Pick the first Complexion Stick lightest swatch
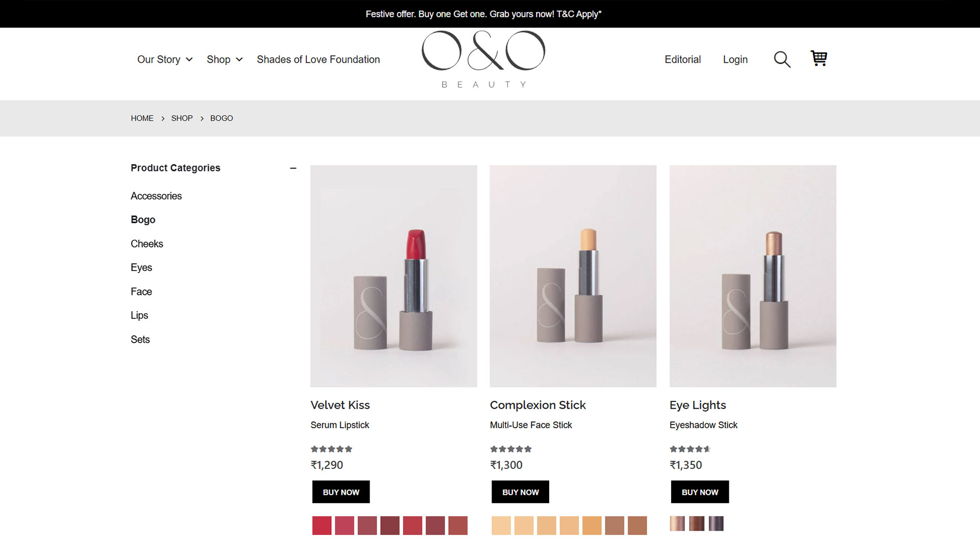 [501, 525]
